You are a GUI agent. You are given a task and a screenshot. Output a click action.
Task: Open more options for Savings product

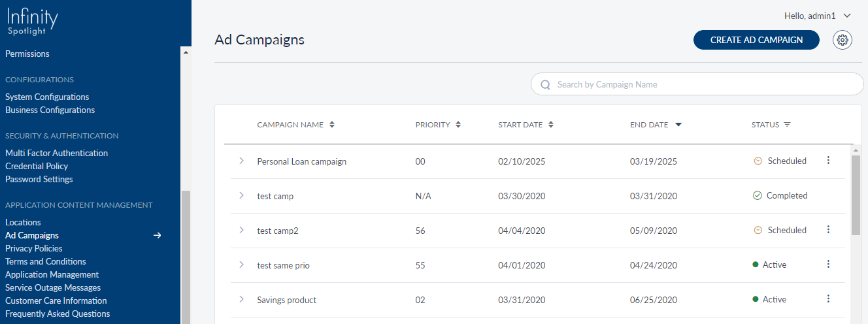(x=828, y=299)
